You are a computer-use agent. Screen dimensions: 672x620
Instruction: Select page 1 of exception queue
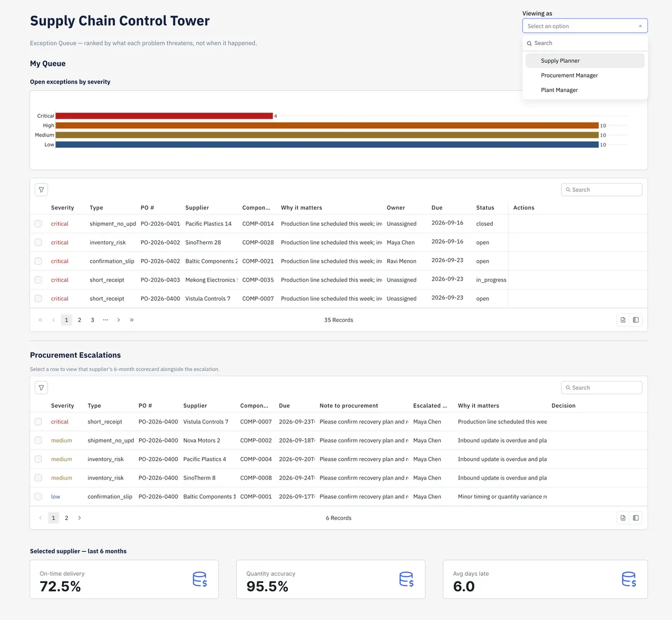click(x=67, y=320)
